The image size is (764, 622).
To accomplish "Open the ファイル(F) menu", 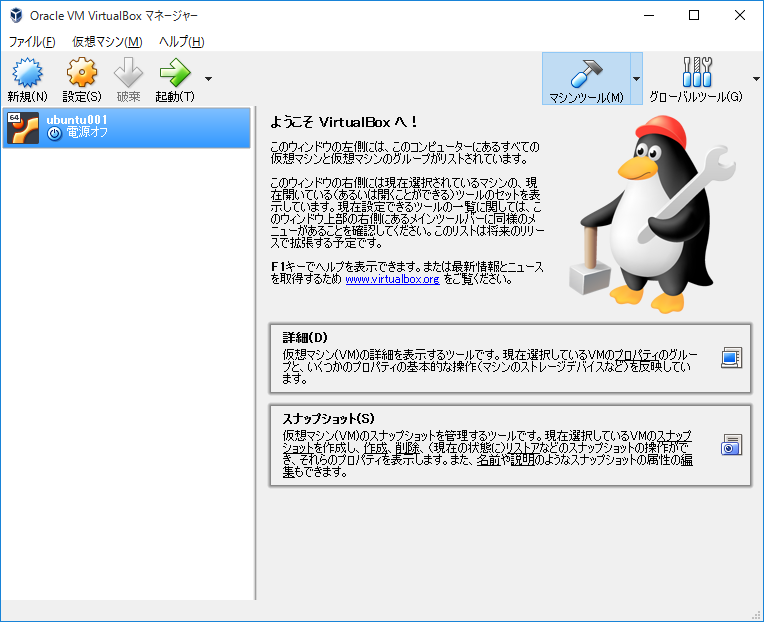I will point(32,42).
